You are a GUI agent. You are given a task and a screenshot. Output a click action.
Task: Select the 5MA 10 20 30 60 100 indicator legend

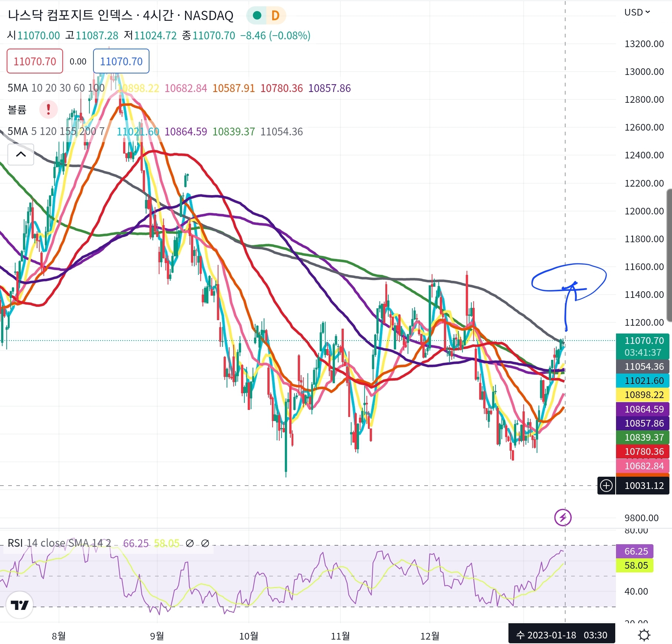tap(56, 88)
